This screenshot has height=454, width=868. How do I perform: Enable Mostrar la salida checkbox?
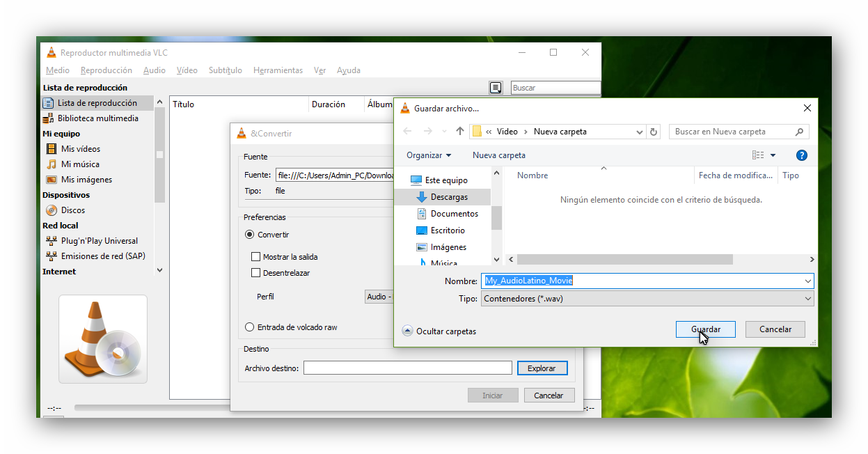click(x=255, y=257)
